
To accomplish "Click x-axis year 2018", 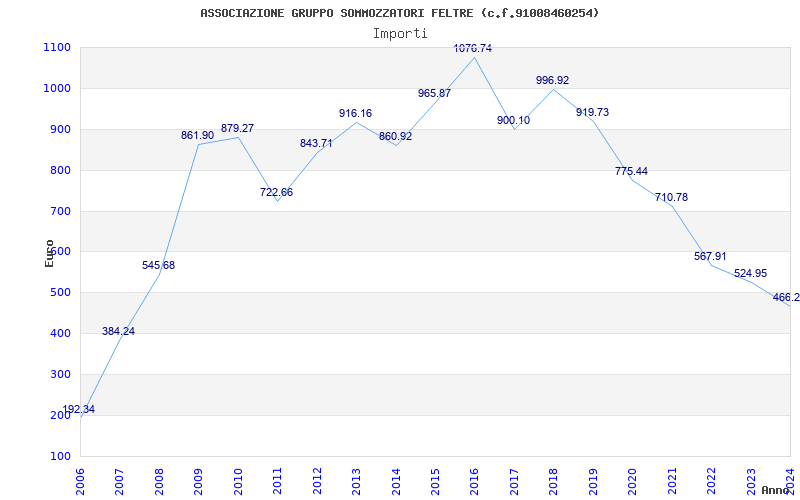I will [554, 481].
